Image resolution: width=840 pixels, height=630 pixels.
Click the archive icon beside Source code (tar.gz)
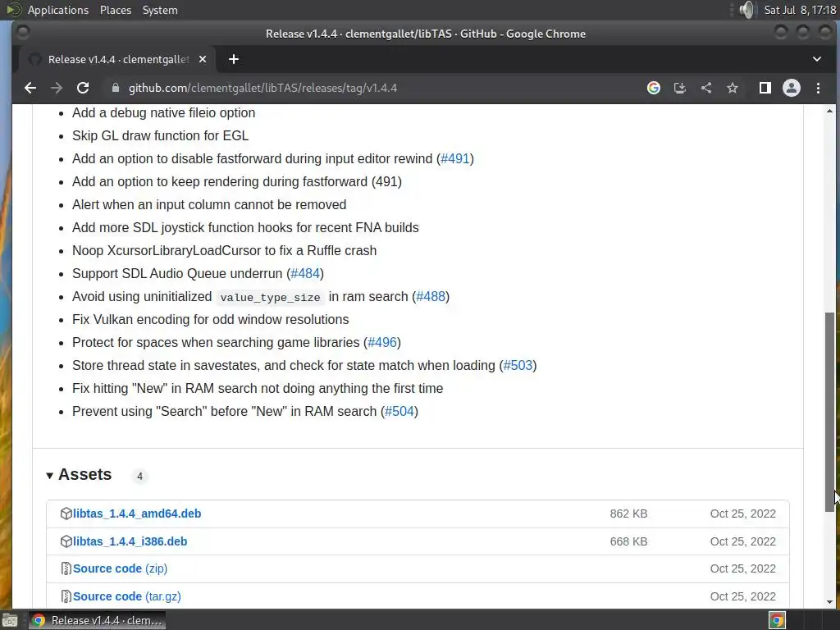click(x=66, y=596)
